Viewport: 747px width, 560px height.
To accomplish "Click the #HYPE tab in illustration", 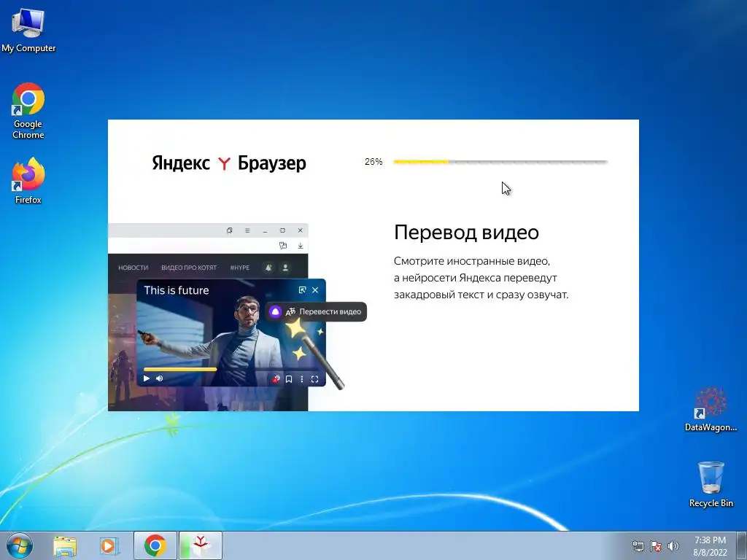I will (x=239, y=268).
